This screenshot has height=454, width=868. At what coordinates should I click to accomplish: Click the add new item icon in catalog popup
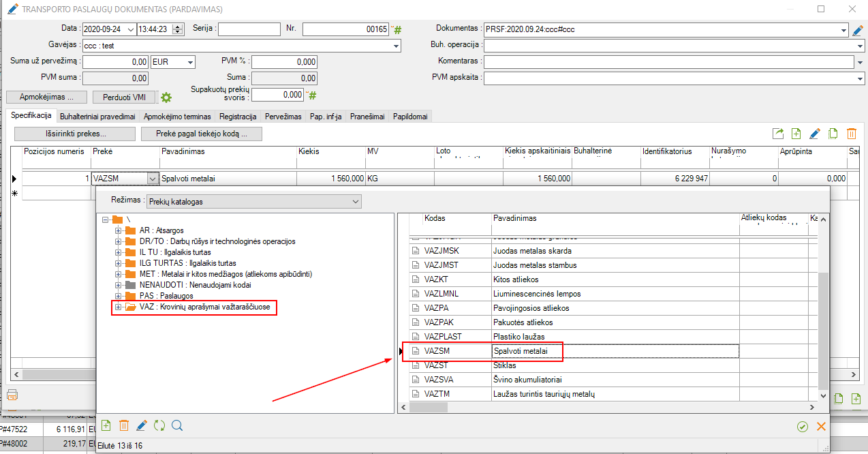coord(106,425)
